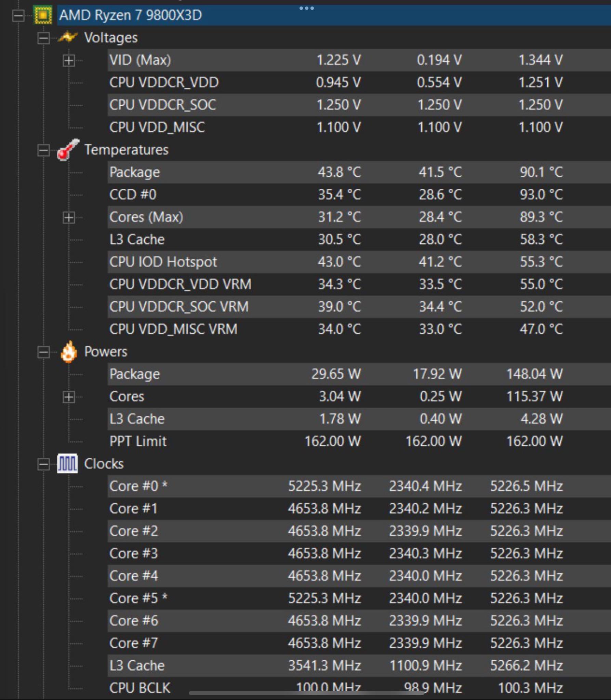Image resolution: width=611 pixels, height=700 pixels.
Task: Select the L3 Cache power row
Action: coord(359,419)
